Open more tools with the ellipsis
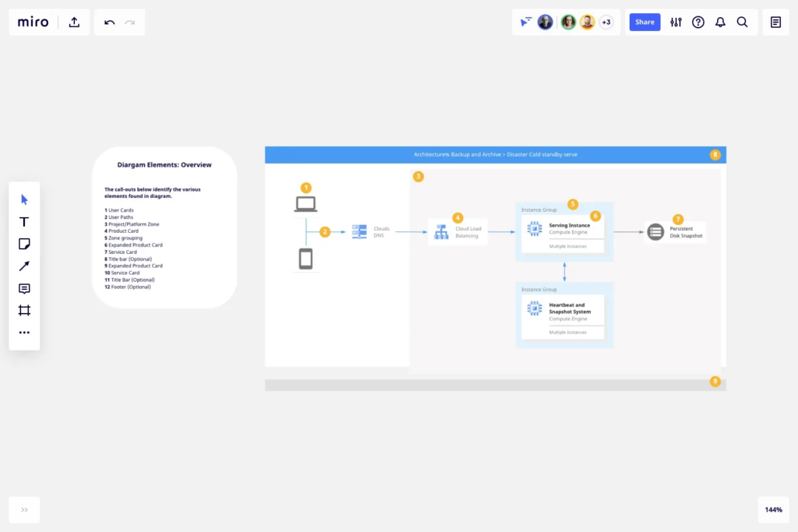Image resolution: width=798 pixels, height=532 pixels. [24, 333]
